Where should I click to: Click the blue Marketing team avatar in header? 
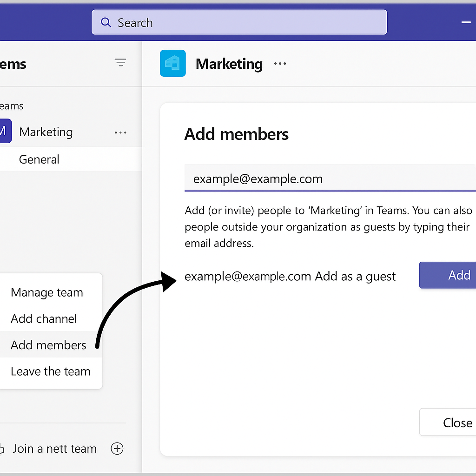[173, 63]
